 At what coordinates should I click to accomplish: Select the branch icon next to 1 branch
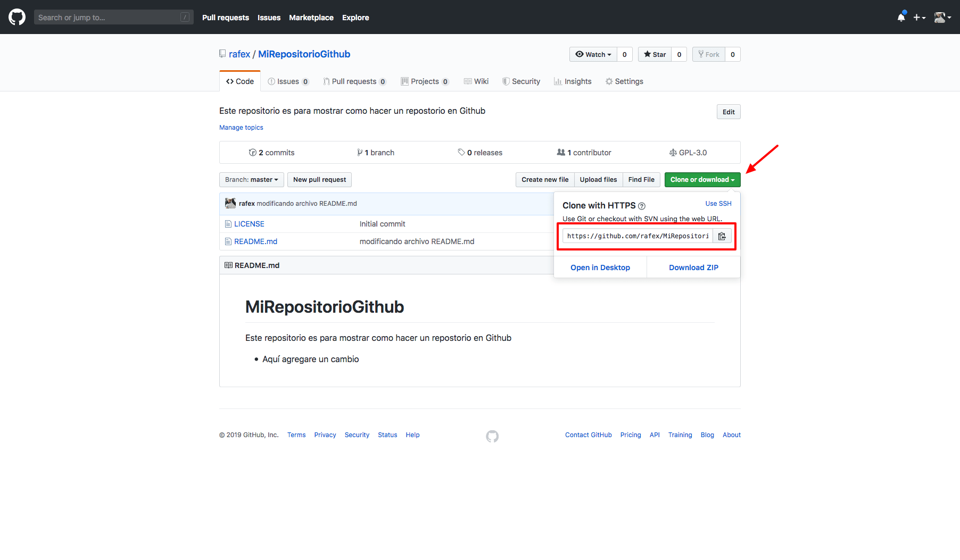[360, 152]
